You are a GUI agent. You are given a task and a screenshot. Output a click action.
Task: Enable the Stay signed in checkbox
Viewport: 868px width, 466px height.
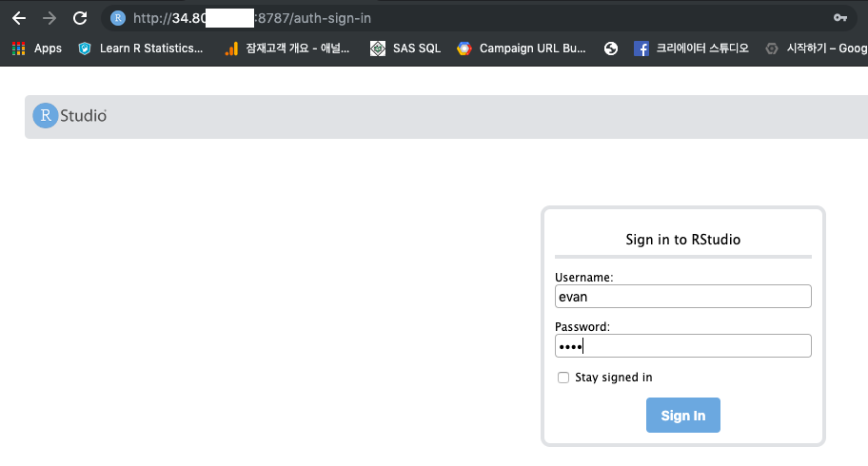pyautogui.click(x=563, y=378)
